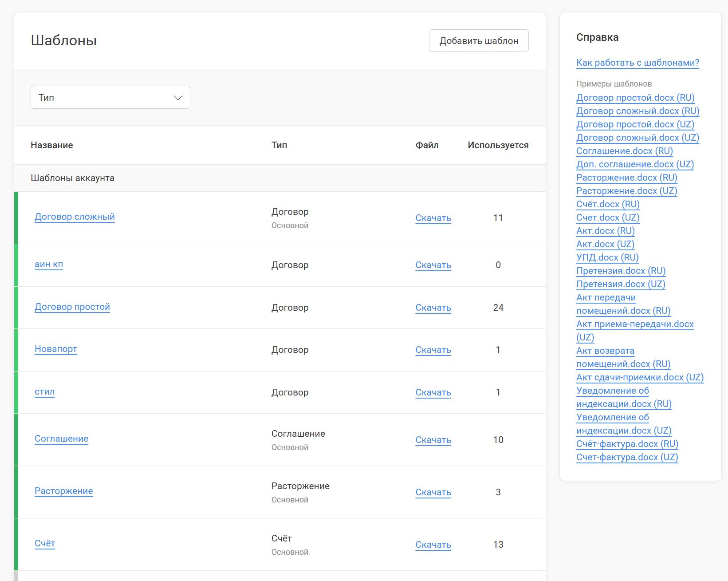Click the Название column header
This screenshot has height=581, width=728.
point(52,145)
